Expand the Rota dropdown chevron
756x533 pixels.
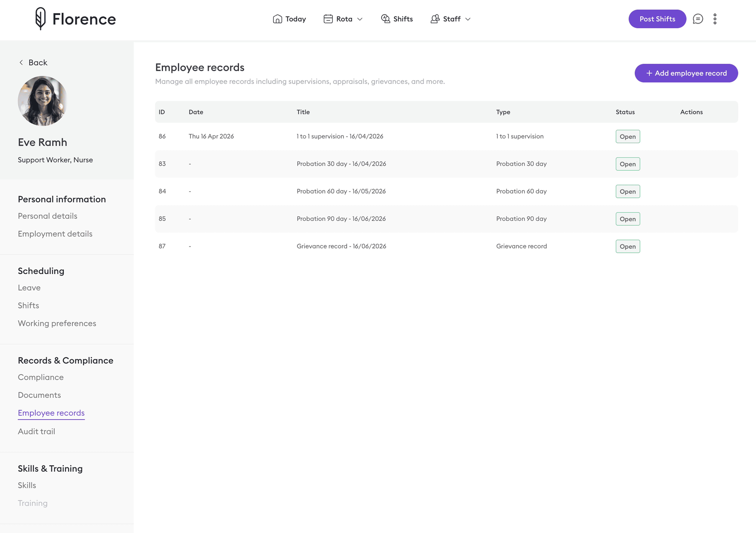(360, 19)
